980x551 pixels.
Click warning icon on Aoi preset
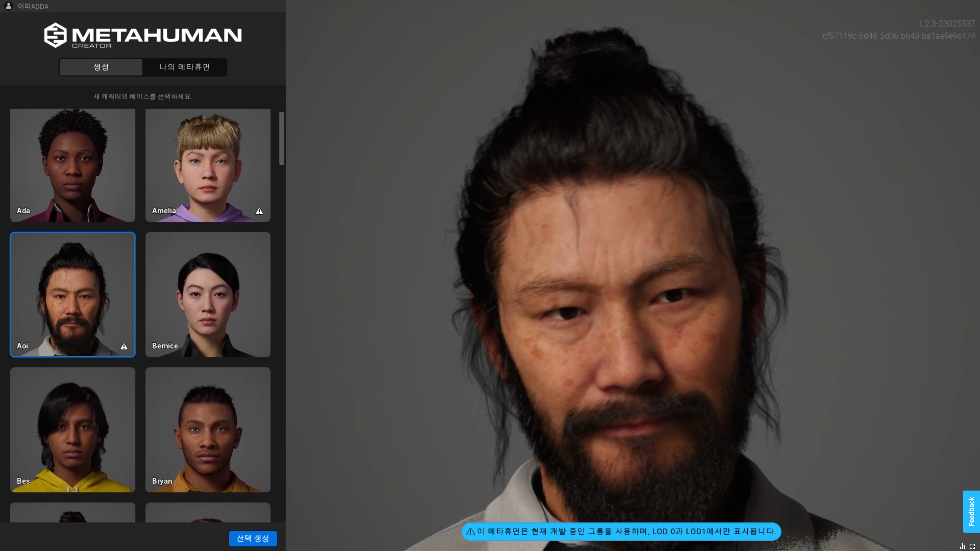tap(124, 346)
